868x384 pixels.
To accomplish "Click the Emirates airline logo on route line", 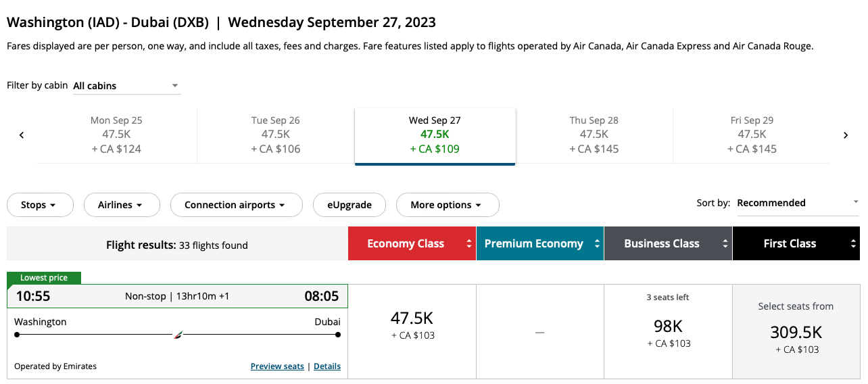I will [x=178, y=335].
